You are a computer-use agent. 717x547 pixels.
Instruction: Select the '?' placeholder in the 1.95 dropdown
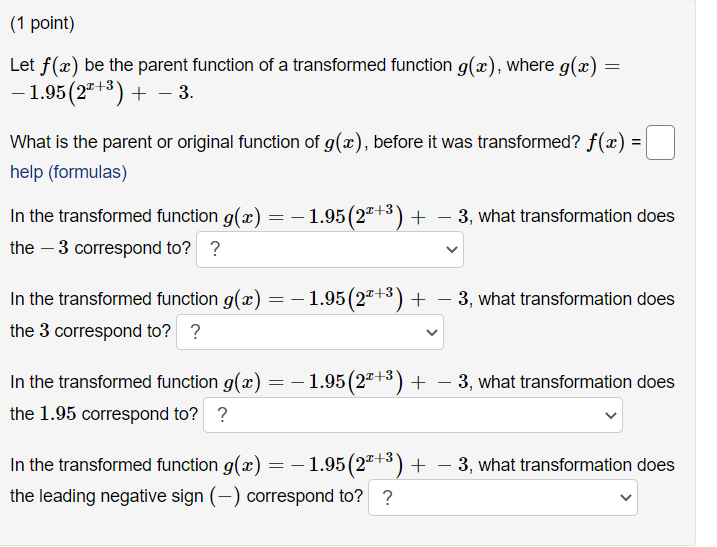pos(222,414)
